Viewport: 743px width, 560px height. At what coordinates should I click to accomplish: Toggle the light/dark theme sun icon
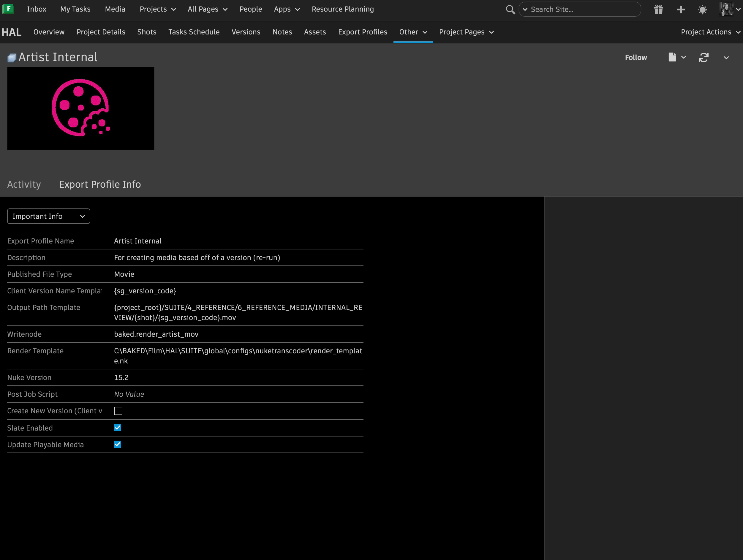702,10
